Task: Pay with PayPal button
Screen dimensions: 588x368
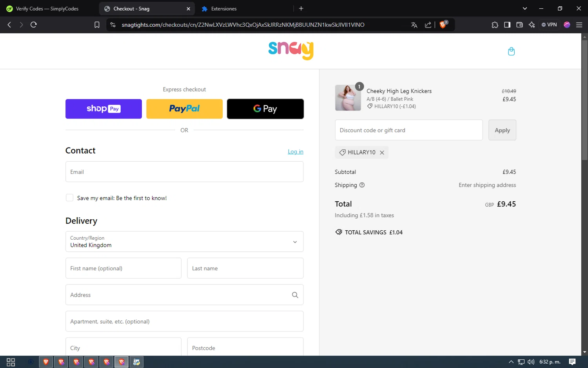Action: pos(184,109)
